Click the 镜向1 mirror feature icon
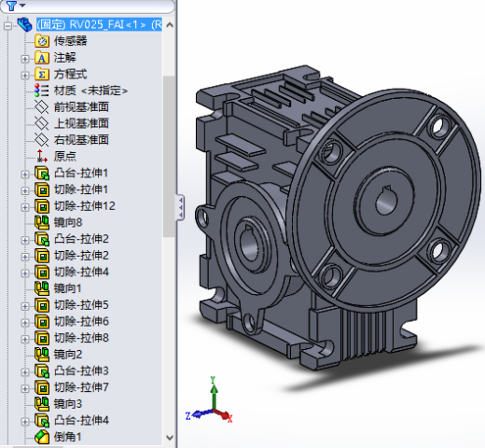This screenshot has height=448, width=485. pyautogui.click(x=42, y=288)
